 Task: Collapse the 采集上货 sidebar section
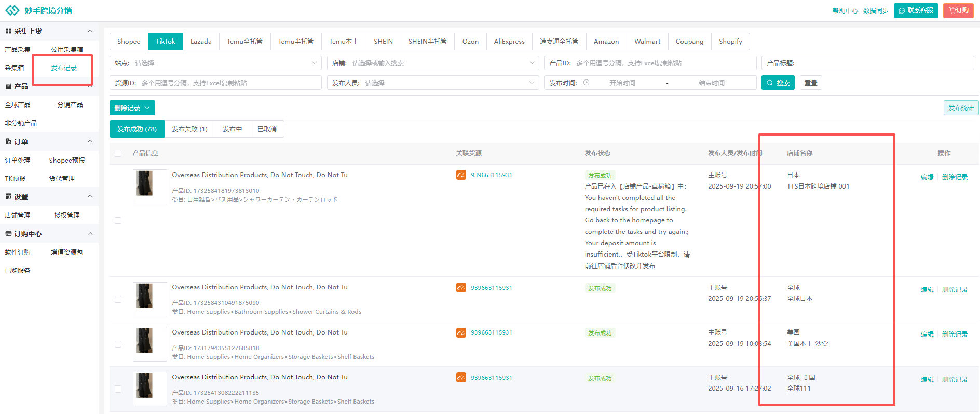pyautogui.click(x=90, y=31)
